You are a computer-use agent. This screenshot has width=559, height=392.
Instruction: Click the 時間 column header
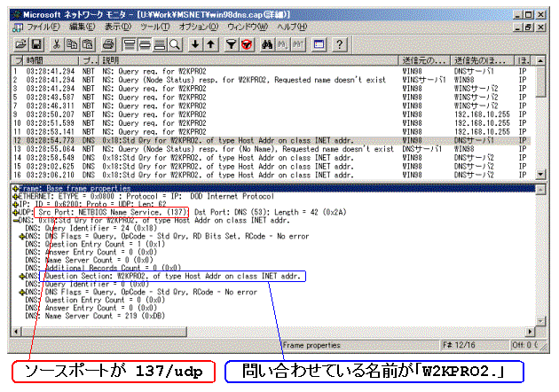[51, 60]
